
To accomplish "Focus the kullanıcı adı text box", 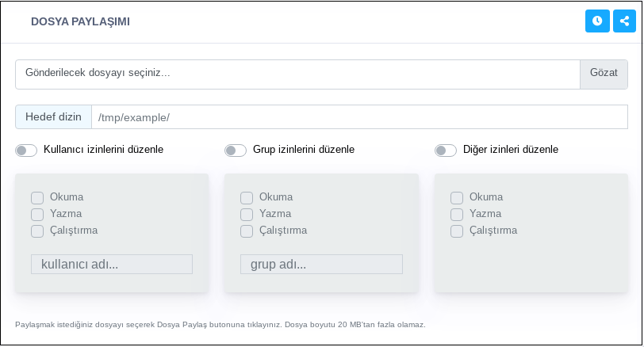I will [x=112, y=265].
